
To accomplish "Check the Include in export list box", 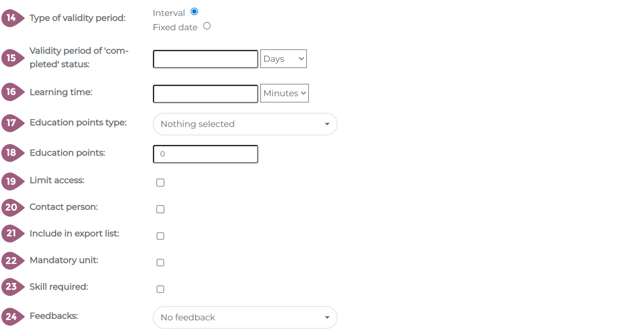I will (160, 236).
